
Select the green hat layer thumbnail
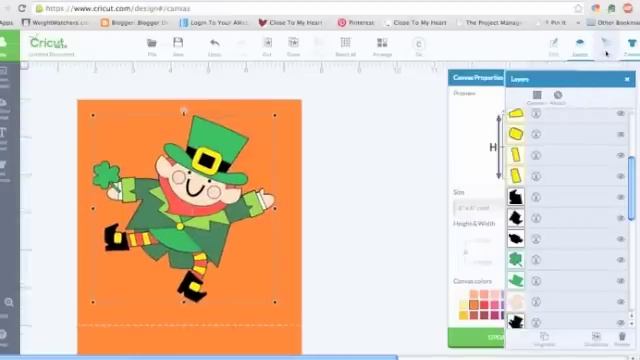click(x=516, y=281)
